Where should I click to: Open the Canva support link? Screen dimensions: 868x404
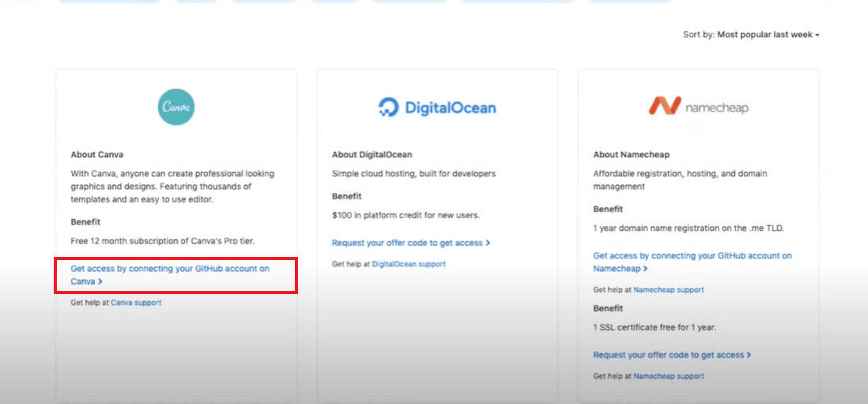pos(136,303)
